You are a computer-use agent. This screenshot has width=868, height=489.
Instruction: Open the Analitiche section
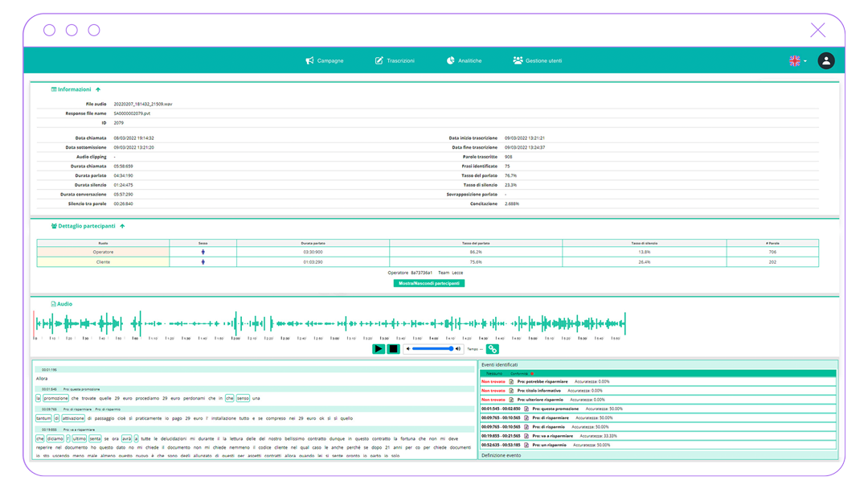(x=465, y=61)
